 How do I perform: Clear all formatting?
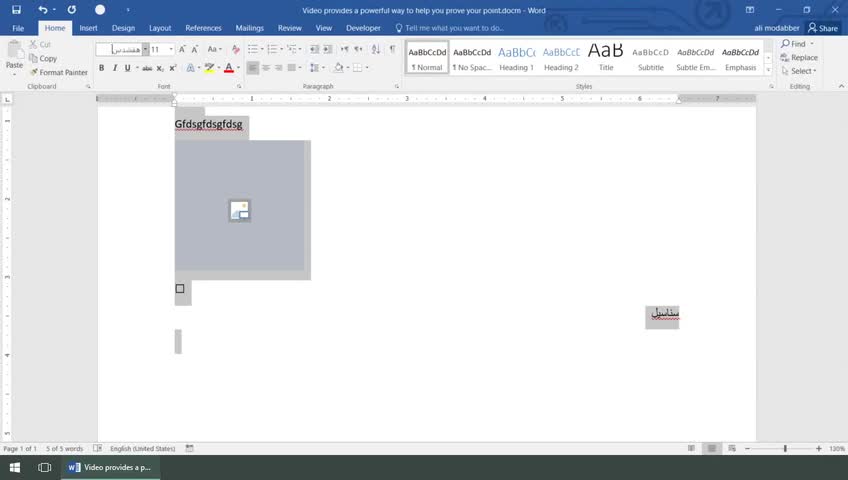[235, 49]
